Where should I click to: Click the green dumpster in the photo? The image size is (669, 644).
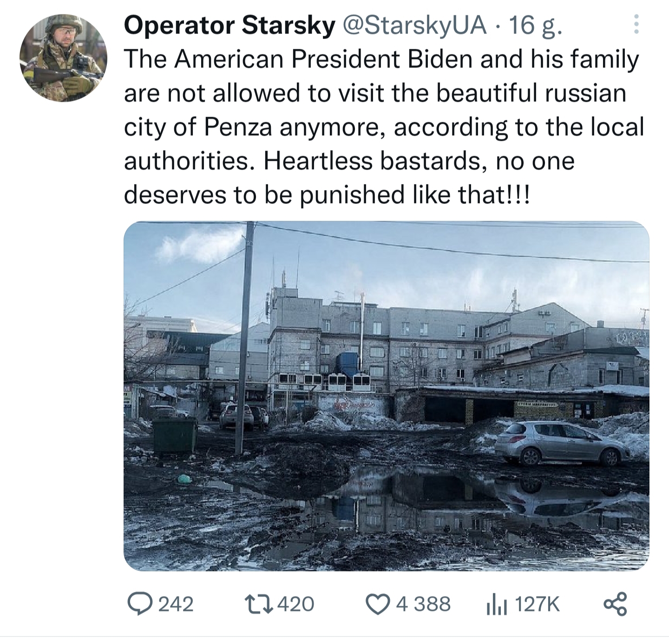click(x=175, y=435)
